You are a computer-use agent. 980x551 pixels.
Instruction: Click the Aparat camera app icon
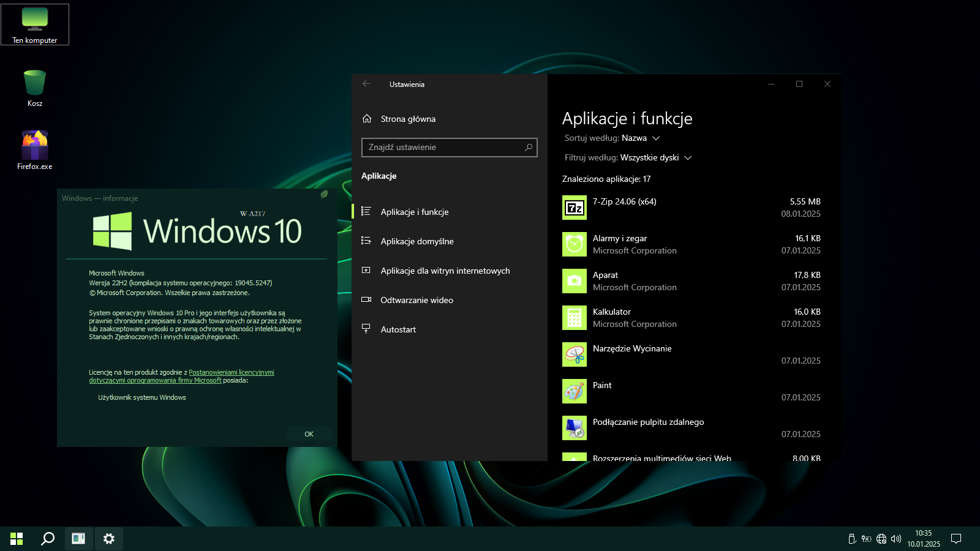click(x=574, y=281)
